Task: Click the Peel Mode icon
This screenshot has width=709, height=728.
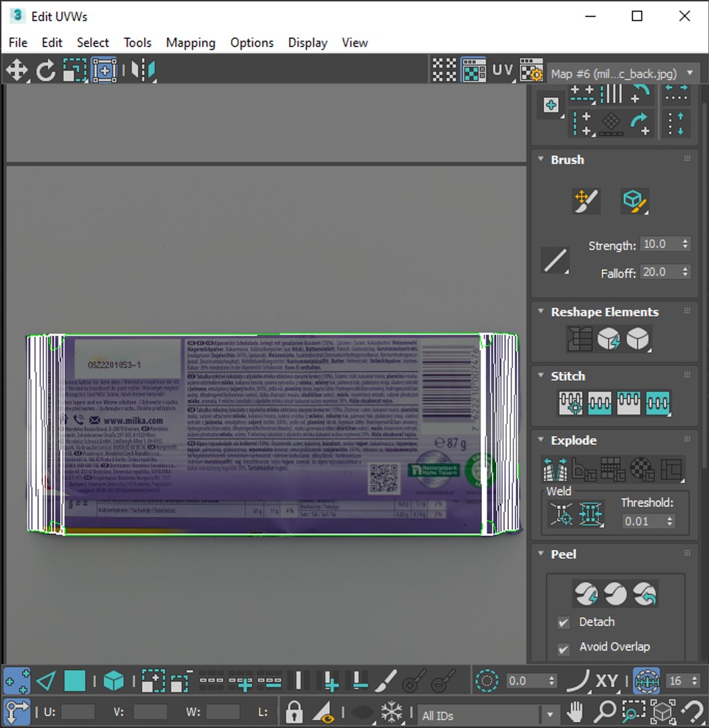Action: pyautogui.click(x=616, y=594)
